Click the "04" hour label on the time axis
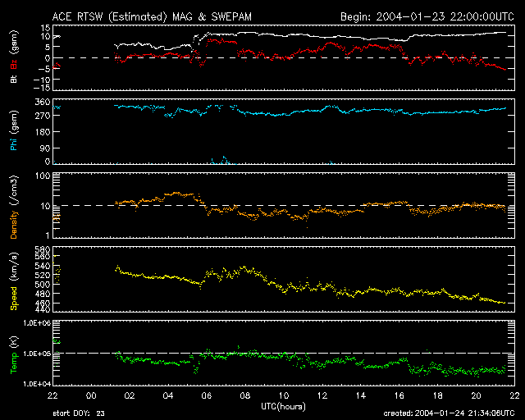Screen dimensions: 525x420 coord(168,396)
